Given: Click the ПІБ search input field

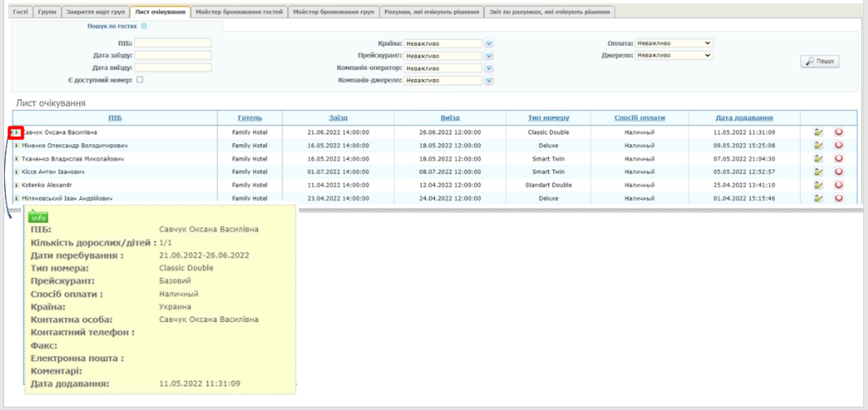Looking at the screenshot, I should 173,43.
